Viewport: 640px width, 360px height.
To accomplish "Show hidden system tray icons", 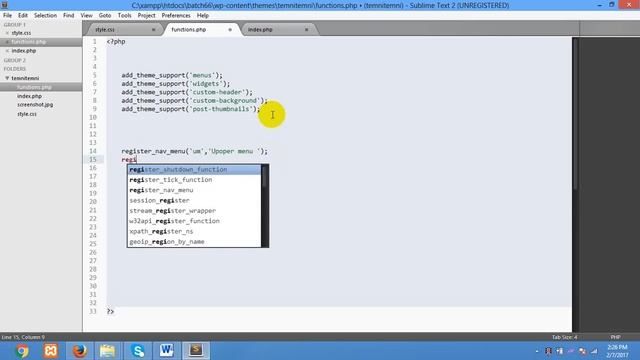I will (537, 351).
